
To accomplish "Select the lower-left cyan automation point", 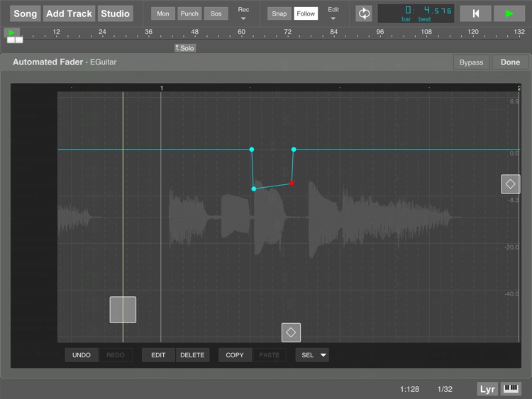I will pyautogui.click(x=254, y=189).
